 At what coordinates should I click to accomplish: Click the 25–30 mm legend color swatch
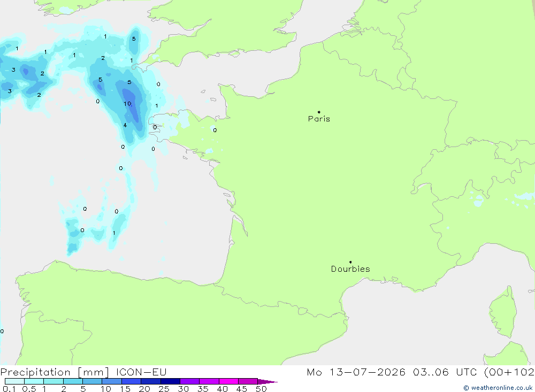point(170,381)
